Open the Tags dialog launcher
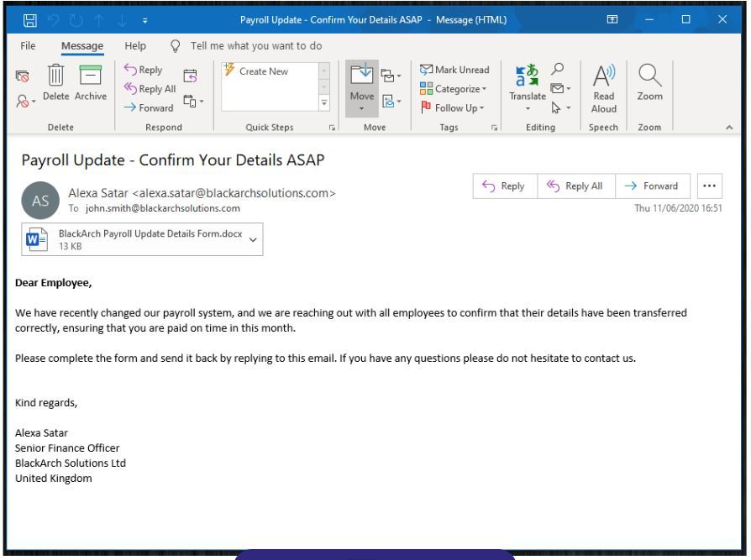Viewport: 751px width, 560px height. pyautogui.click(x=494, y=128)
